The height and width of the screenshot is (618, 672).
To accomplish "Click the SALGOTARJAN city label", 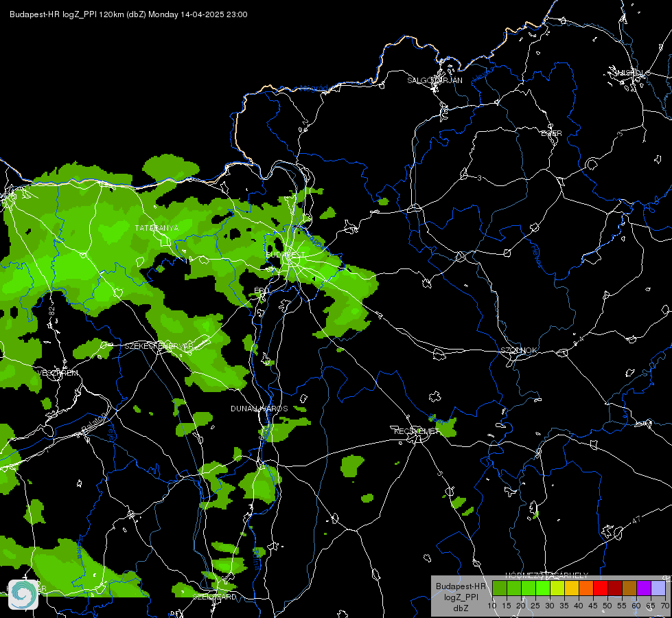I will pos(435,80).
